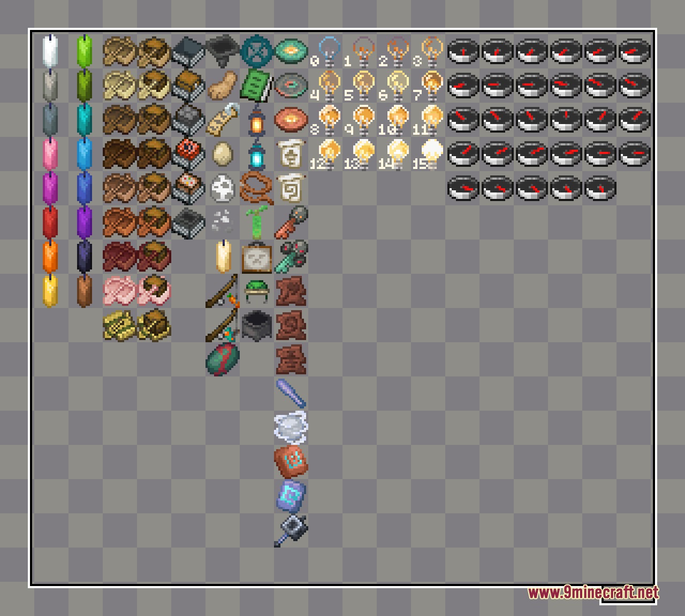Choose the pottery sherd with spiral pattern
The height and width of the screenshot is (616, 685).
(292, 324)
